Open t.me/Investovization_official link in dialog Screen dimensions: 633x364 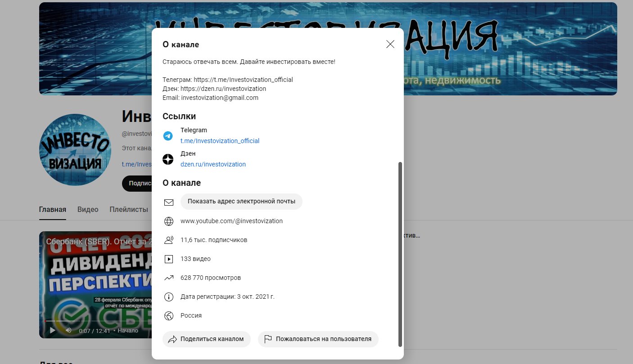tap(220, 141)
